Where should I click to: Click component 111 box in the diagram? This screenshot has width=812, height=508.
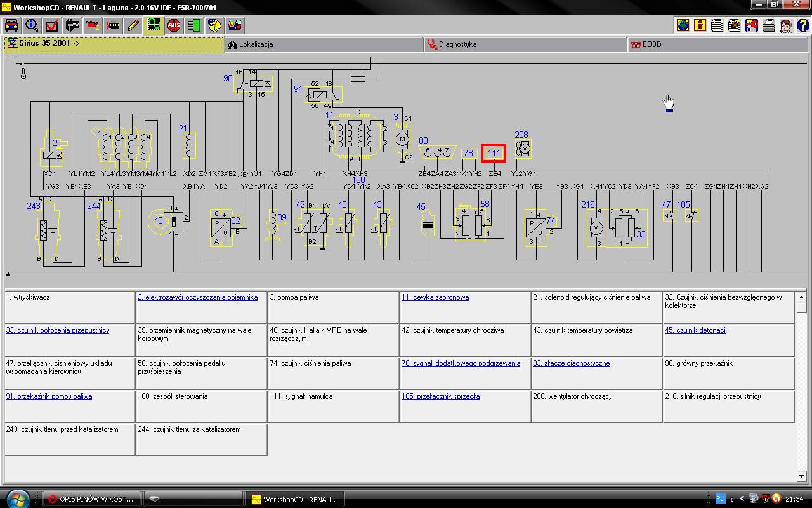point(494,153)
